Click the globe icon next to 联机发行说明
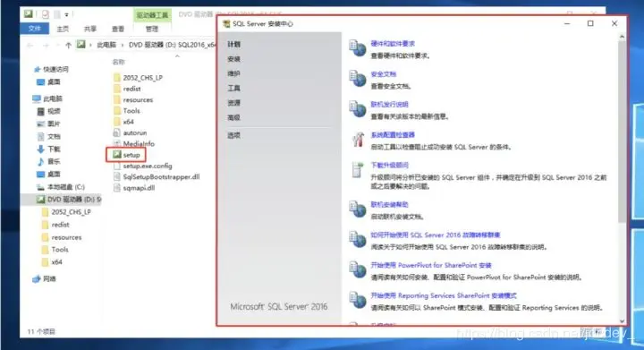The width and height of the screenshot is (644, 350). (x=357, y=109)
